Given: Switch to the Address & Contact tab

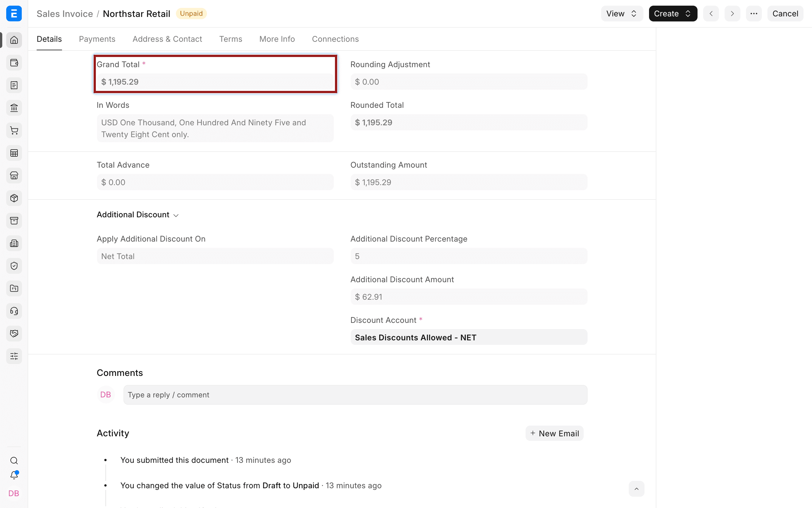Looking at the screenshot, I should (167, 39).
